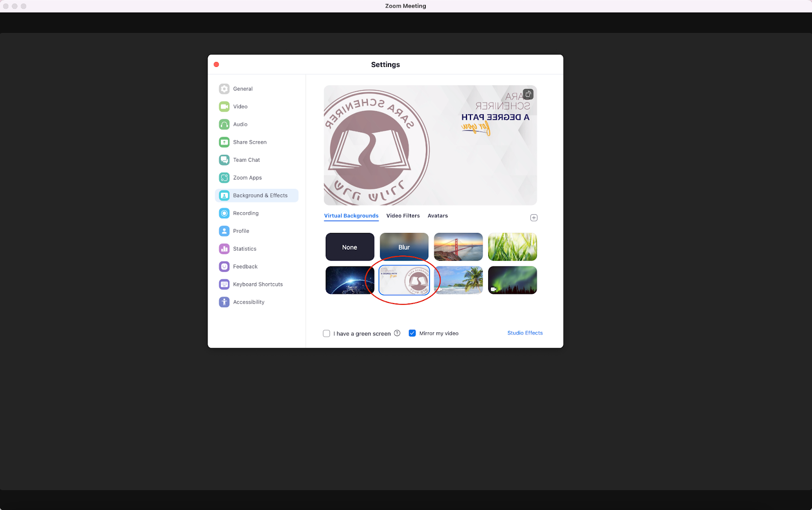The image size is (812, 510).
Task: Click the Statistics bar chart icon
Action: pos(224,249)
